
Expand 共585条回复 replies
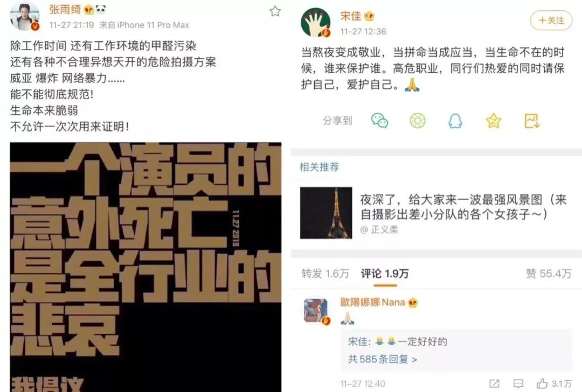click(383, 359)
